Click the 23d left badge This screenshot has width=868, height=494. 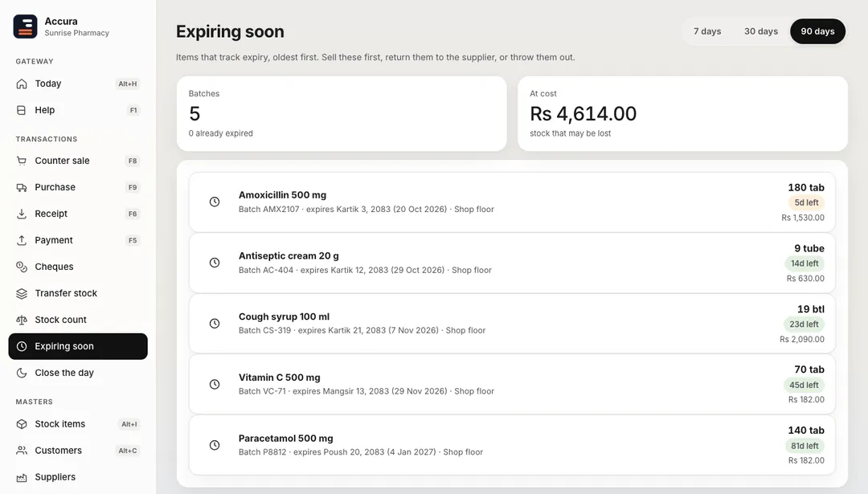point(804,325)
